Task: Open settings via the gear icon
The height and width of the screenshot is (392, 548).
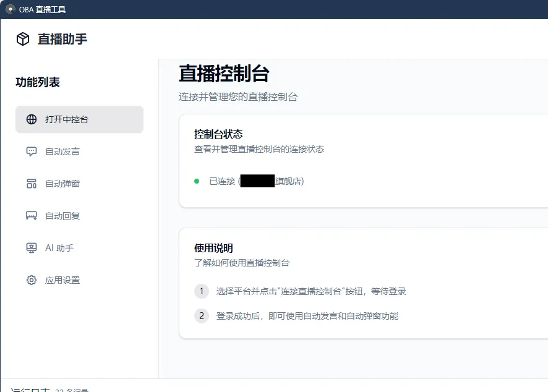Action: pos(31,279)
